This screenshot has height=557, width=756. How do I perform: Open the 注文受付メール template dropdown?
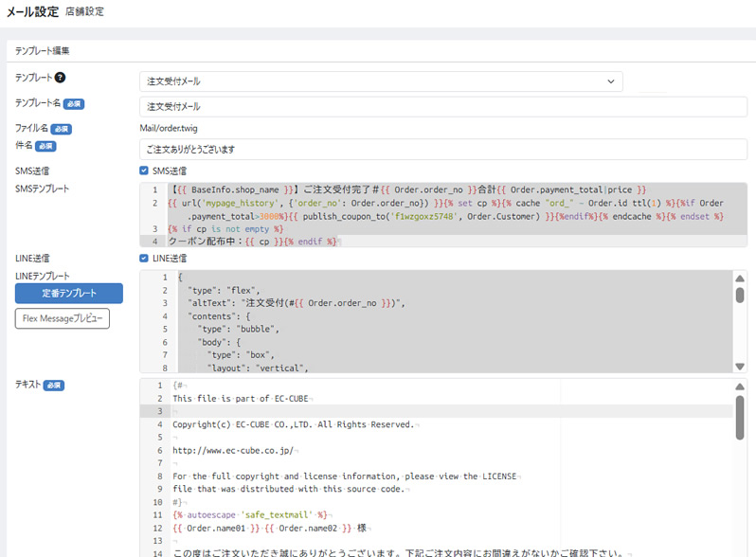[x=381, y=81]
